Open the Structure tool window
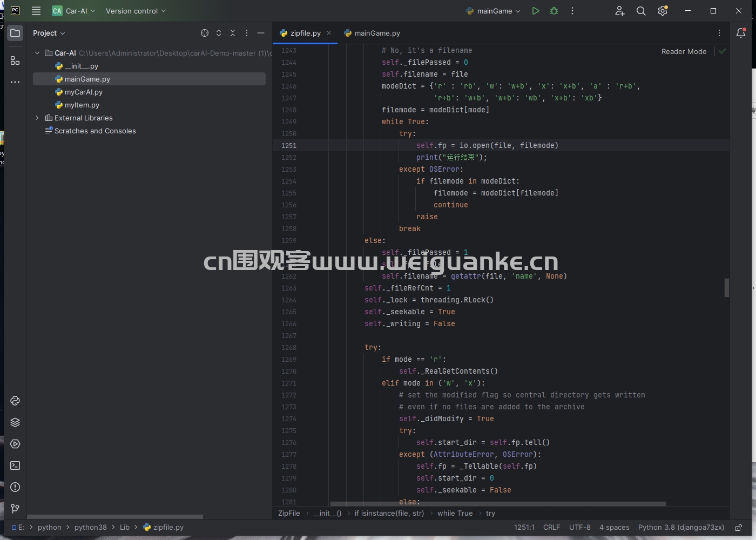Image resolution: width=756 pixels, height=540 pixels. click(15, 60)
